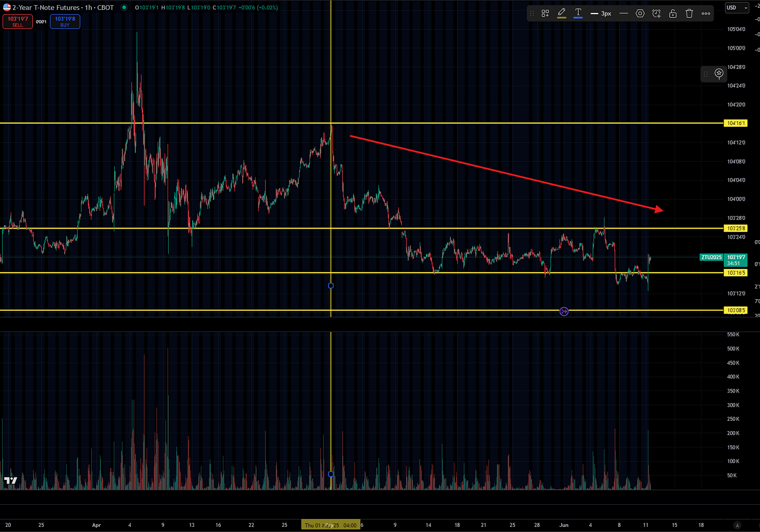Screen dimensions: 760x532
Task: Click the US flag symbol icon
Action: point(6,7)
